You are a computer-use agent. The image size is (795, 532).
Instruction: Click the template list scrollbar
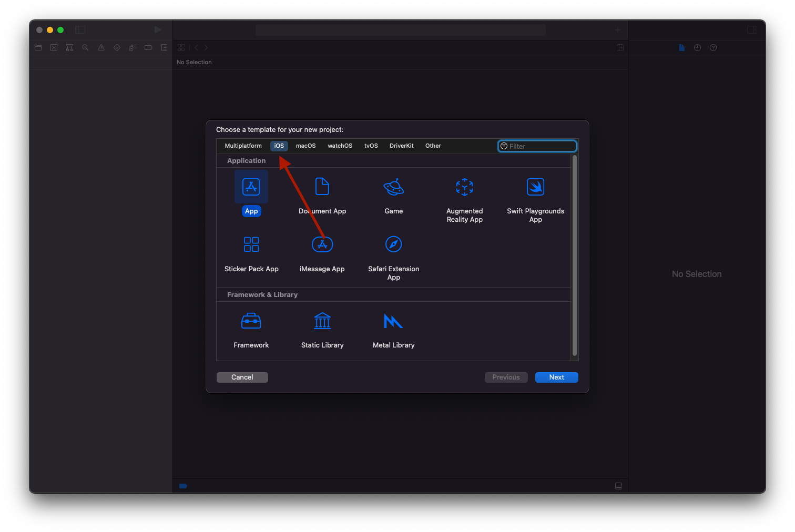point(575,256)
